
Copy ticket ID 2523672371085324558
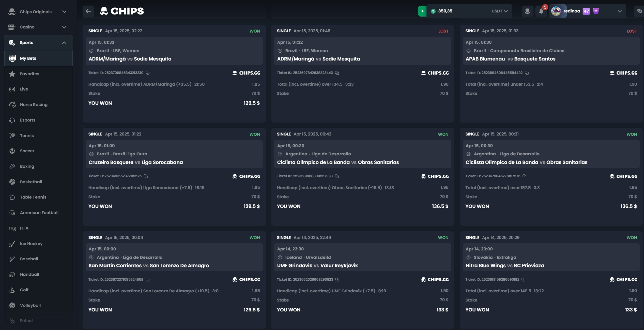(148, 280)
